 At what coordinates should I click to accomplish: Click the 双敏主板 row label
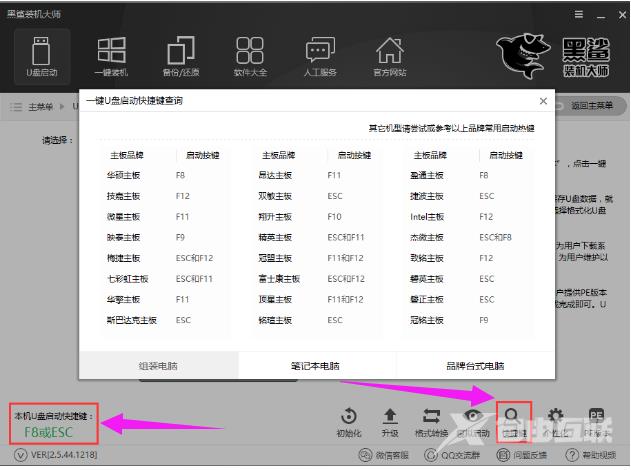point(275,196)
